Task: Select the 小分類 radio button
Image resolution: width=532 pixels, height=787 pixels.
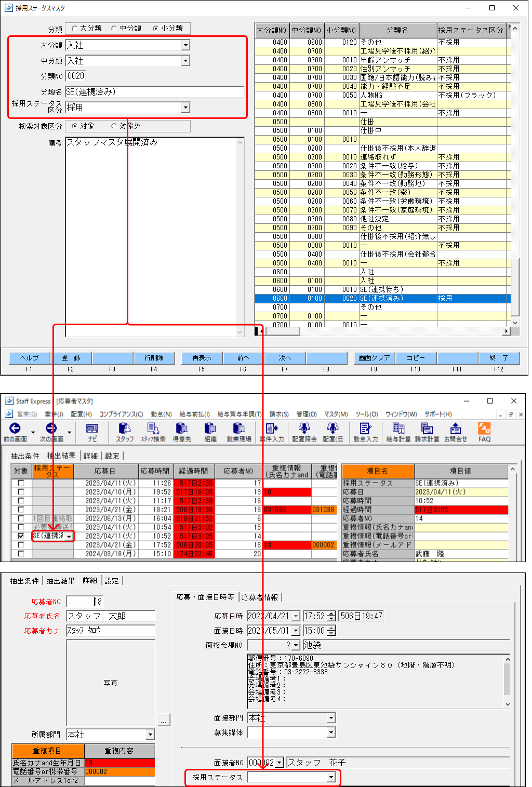Action: tap(155, 28)
